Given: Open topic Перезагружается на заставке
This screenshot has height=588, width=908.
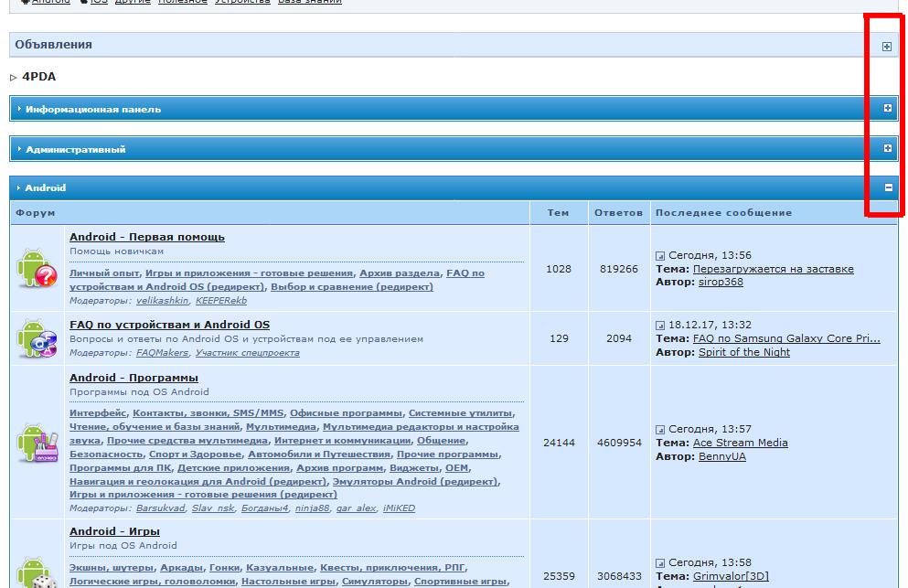Looking at the screenshot, I should tap(773, 270).
